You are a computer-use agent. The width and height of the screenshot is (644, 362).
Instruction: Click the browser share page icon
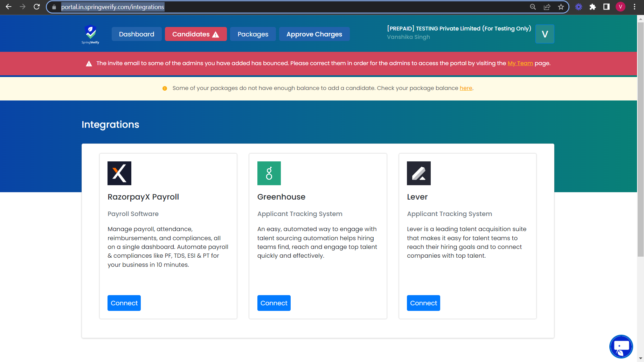547,7
